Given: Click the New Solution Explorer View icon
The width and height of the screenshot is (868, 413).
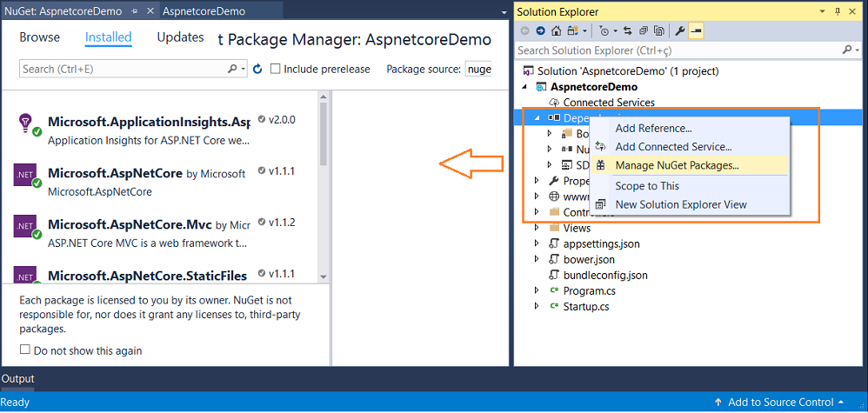Looking at the screenshot, I should point(601,204).
